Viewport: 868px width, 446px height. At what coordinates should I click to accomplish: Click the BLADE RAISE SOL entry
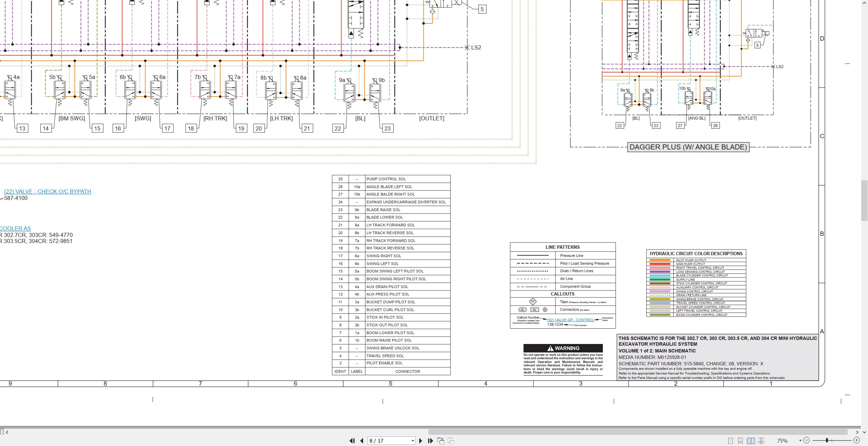[x=383, y=210]
